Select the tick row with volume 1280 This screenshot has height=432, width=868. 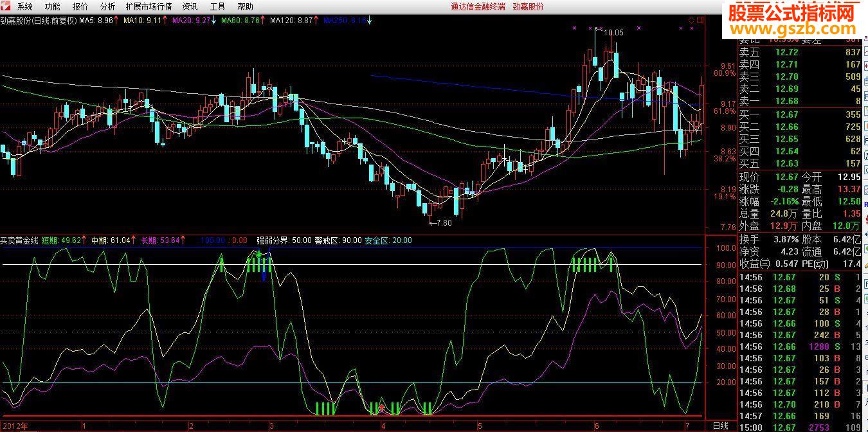[800, 346]
